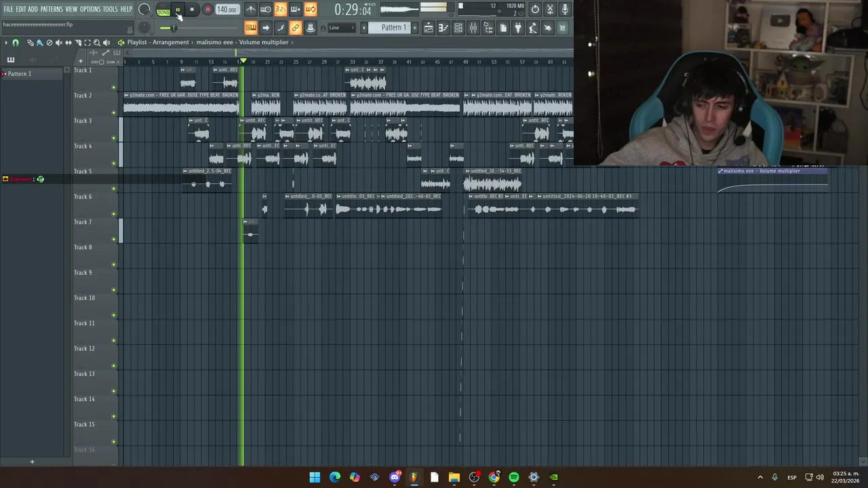Open the HELP menu
The width and height of the screenshot is (868, 488).
point(126,9)
